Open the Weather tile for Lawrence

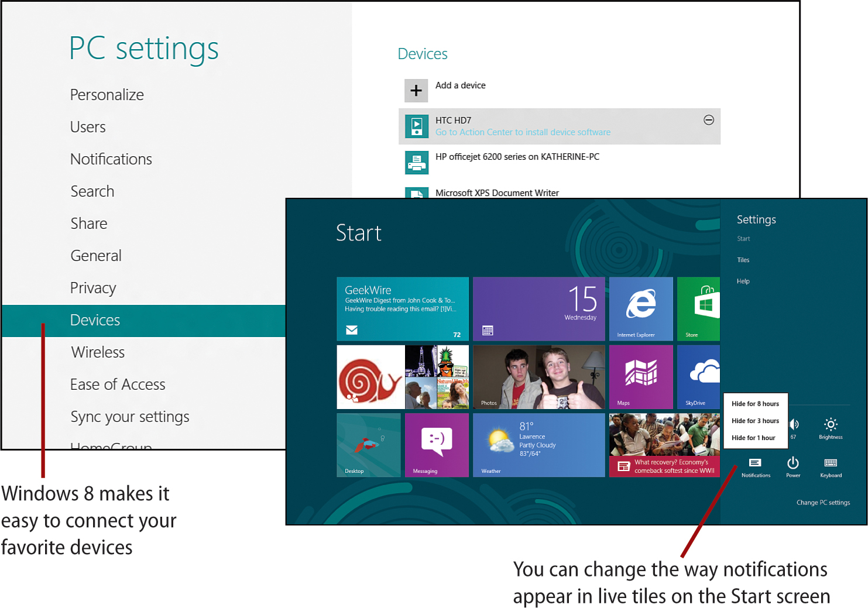(538, 445)
